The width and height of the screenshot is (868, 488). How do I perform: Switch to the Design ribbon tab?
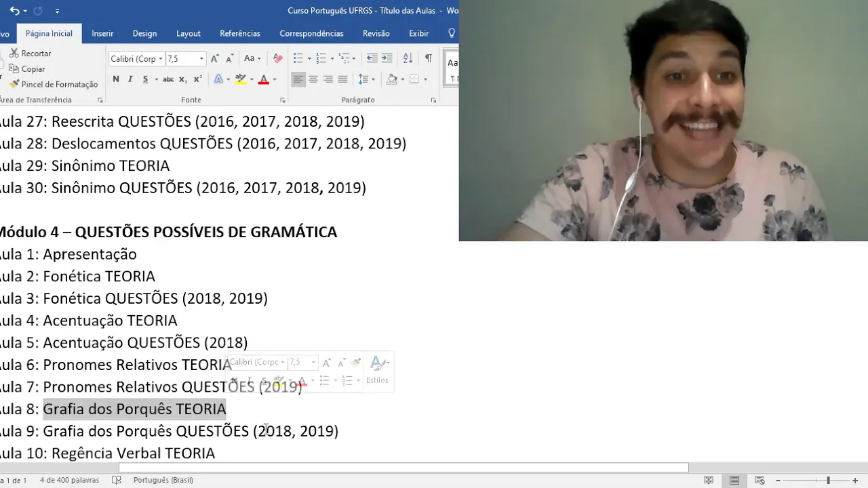tap(144, 33)
